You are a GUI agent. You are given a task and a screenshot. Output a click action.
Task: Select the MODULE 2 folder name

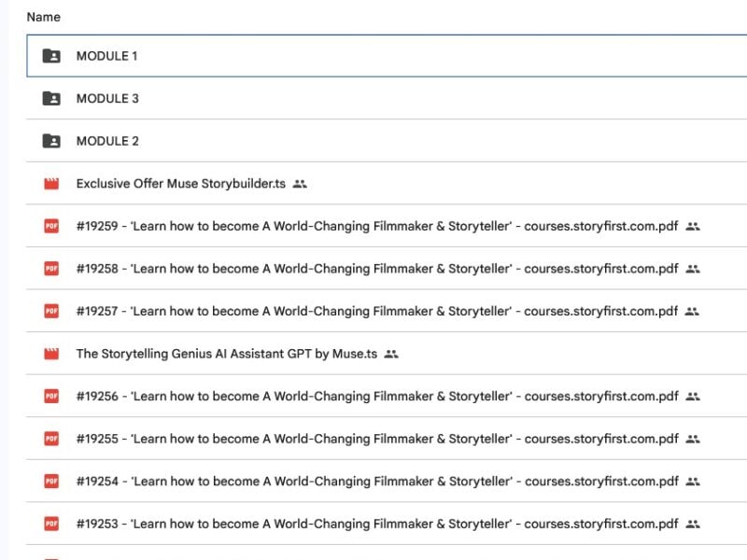pyautogui.click(x=107, y=141)
